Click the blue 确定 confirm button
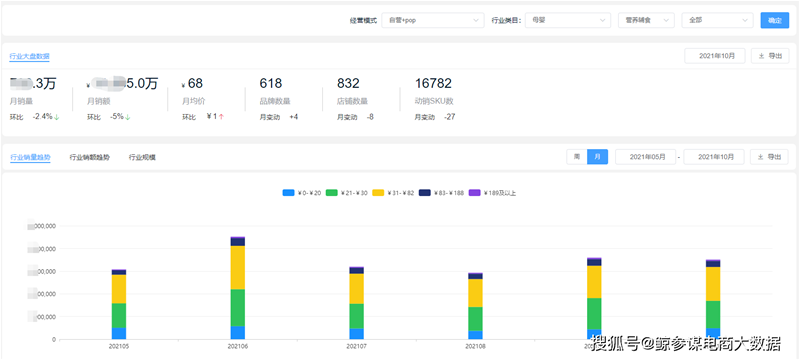This screenshot has width=800, height=360. tap(774, 20)
